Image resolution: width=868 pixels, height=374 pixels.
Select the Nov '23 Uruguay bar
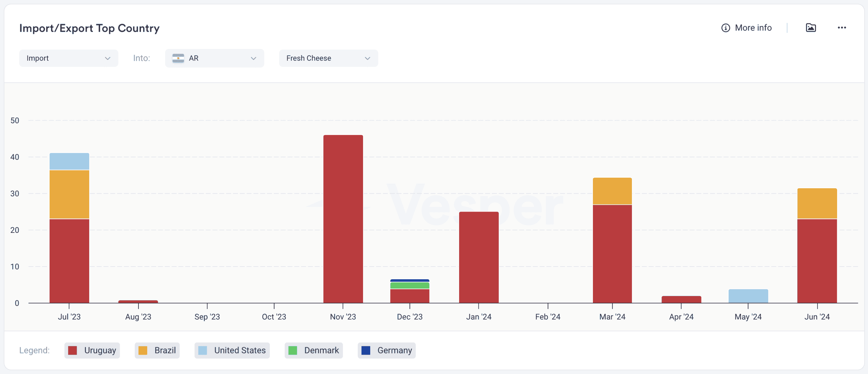pos(343,219)
